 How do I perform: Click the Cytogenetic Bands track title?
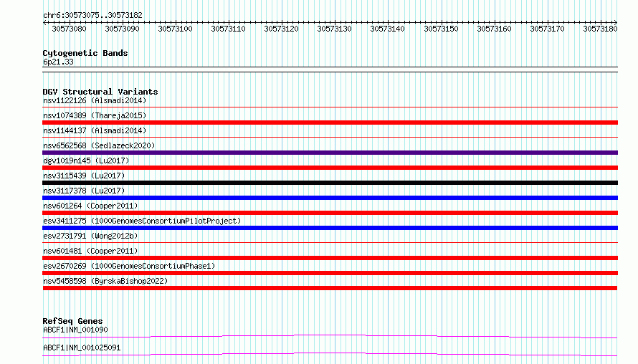[85, 53]
